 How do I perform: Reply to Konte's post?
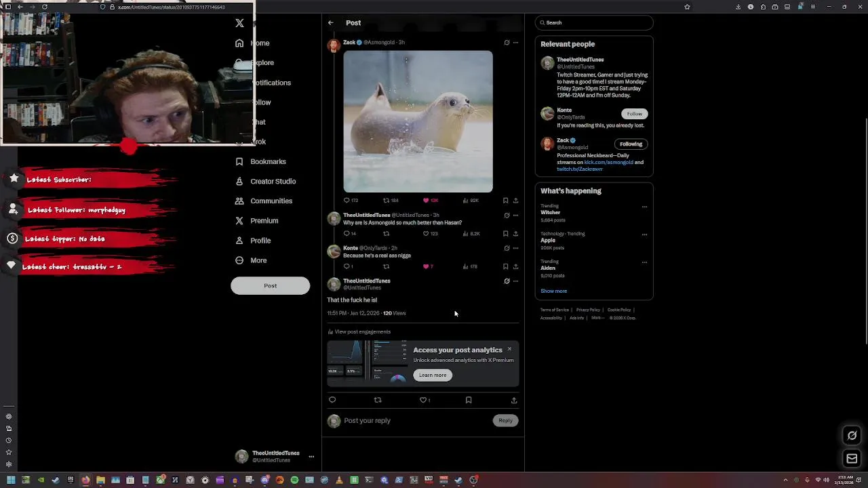click(x=348, y=267)
